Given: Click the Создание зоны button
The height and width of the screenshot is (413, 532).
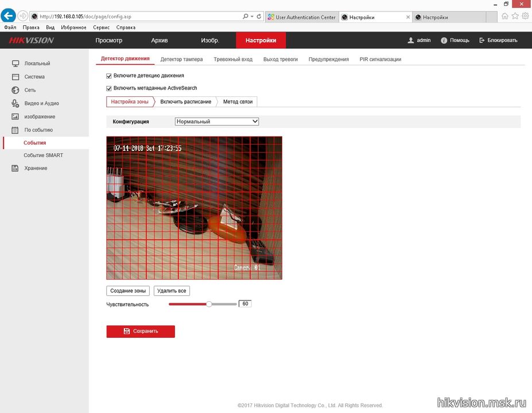Looking at the screenshot, I should pyautogui.click(x=128, y=291).
